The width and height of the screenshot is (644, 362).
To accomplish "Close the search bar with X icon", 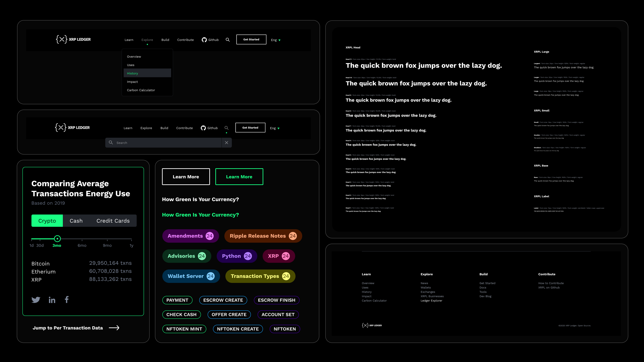I will tap(227, 143).
